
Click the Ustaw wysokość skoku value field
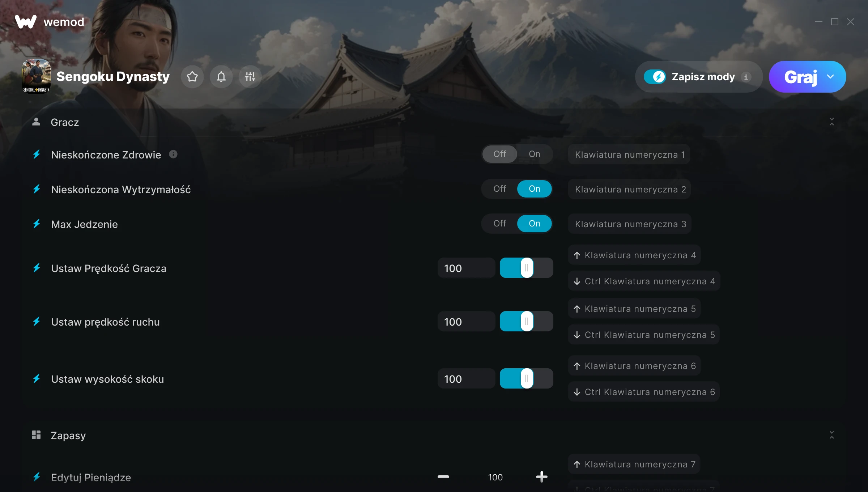(466, 379)
